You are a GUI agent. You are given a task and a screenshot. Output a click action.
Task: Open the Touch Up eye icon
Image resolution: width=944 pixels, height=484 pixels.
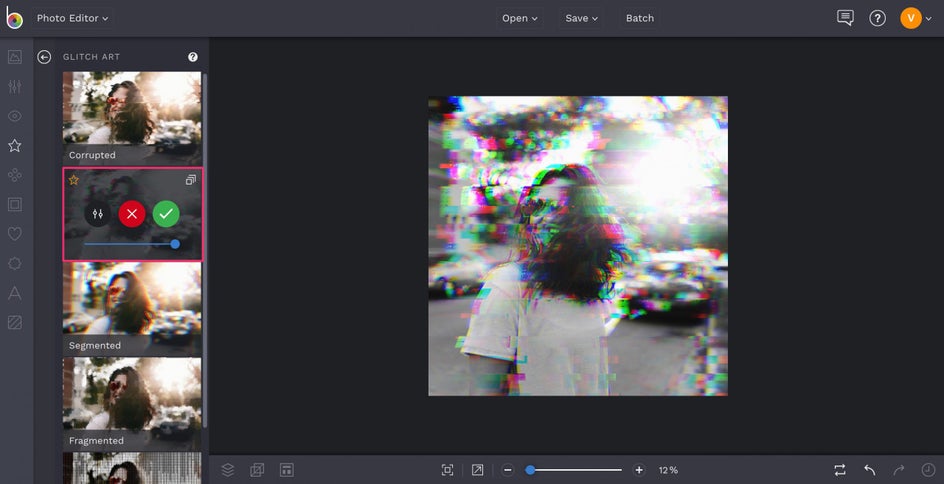coord(15,116)
